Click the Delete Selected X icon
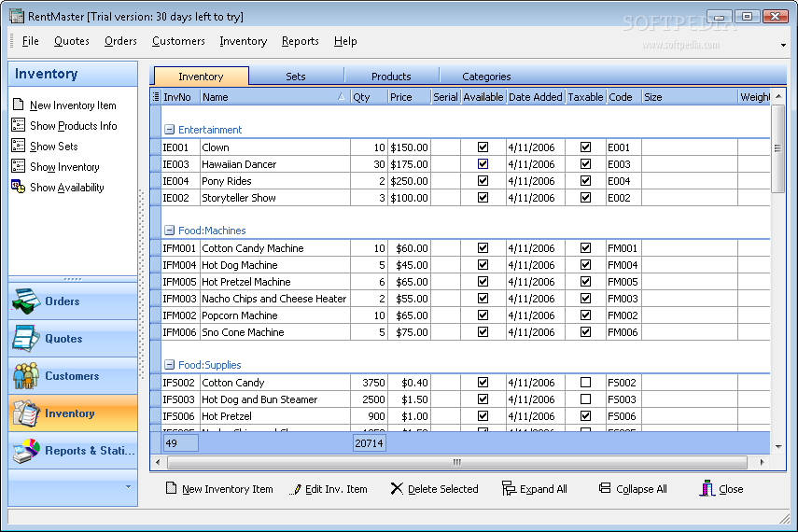This screenshot has height=532, width=798. coord(397,489)
